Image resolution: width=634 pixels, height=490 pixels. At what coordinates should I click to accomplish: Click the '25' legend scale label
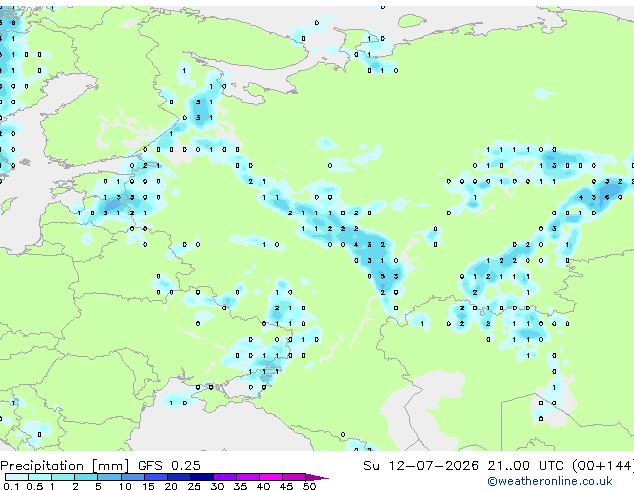194,486
